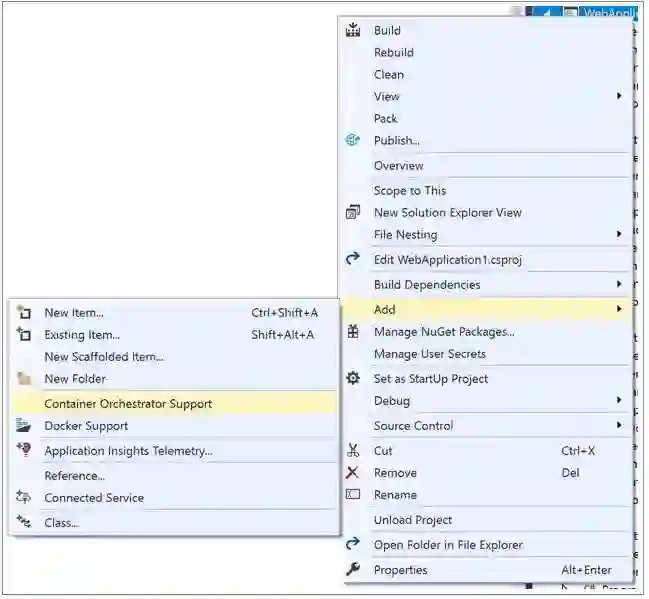Click the Application Insights Telemetry icon
The width and height of the screenshot is (649, 599).
coord(24,450)
